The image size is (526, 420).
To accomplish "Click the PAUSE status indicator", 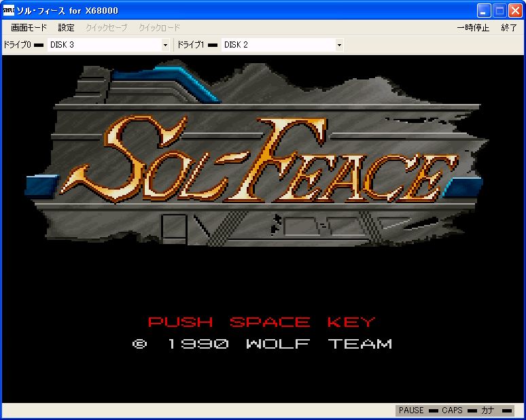I will [419, 410].
